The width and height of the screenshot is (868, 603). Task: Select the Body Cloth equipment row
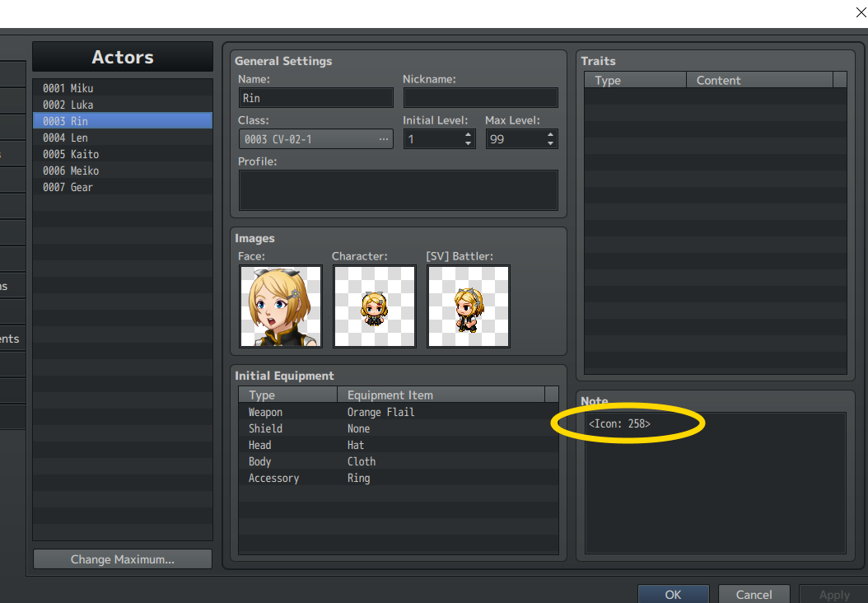pos(398,462)
